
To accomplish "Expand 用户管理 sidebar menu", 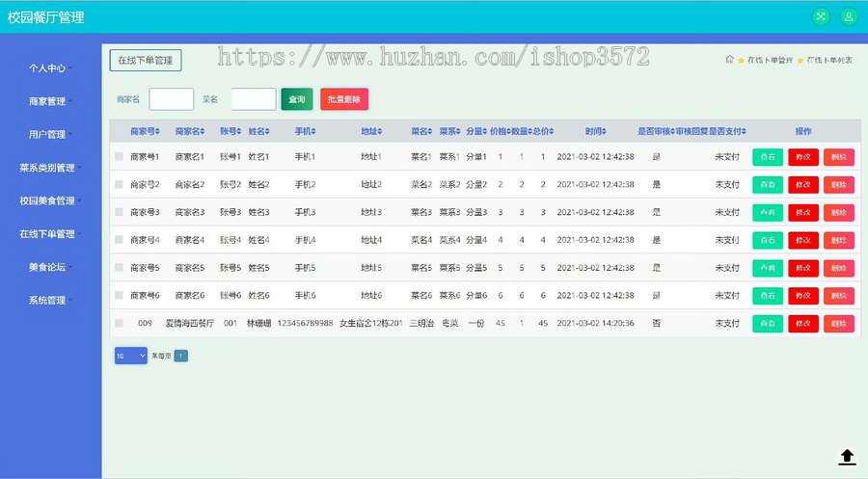I will (x=50, y=134).
